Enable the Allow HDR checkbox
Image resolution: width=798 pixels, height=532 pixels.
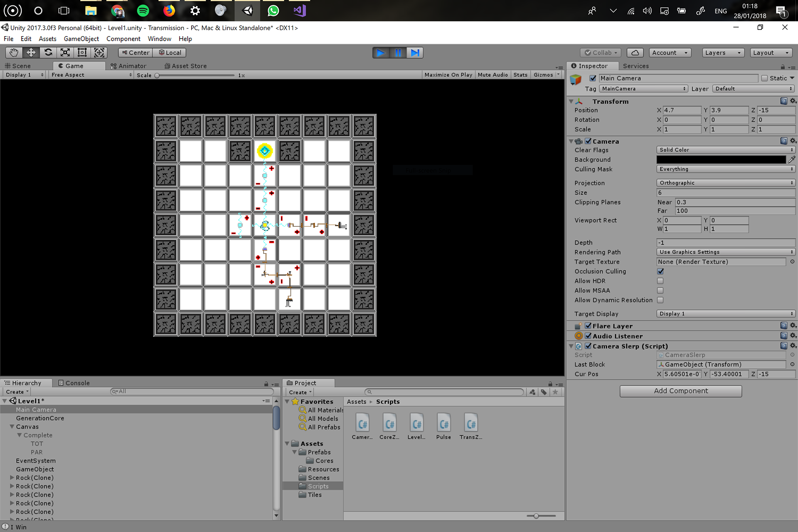click(x=660, y=281)
